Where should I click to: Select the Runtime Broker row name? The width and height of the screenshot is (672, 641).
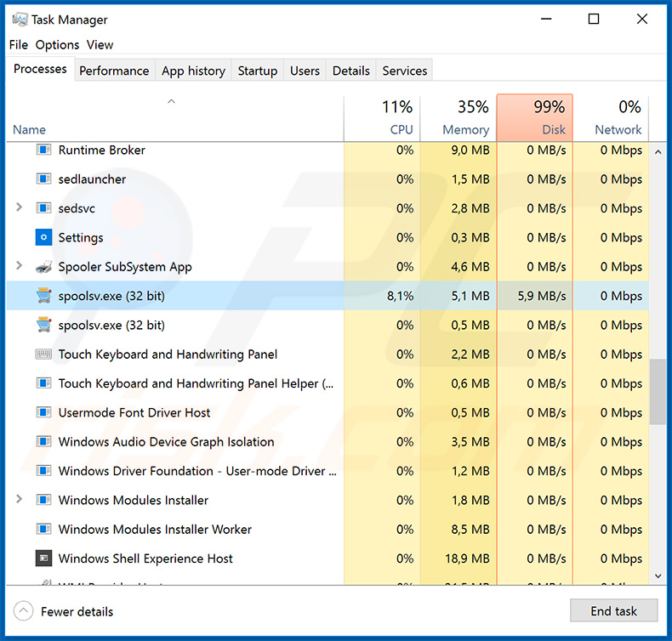coord(102,150)
